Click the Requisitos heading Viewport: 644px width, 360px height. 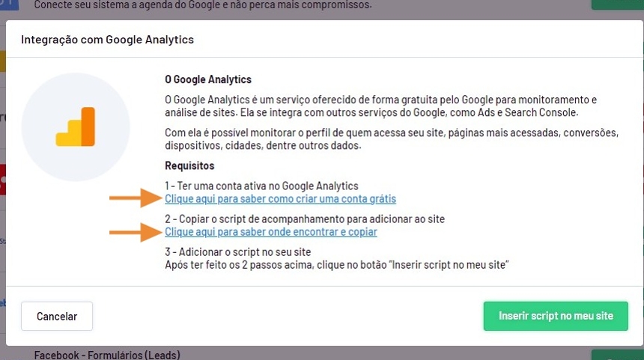189,165
